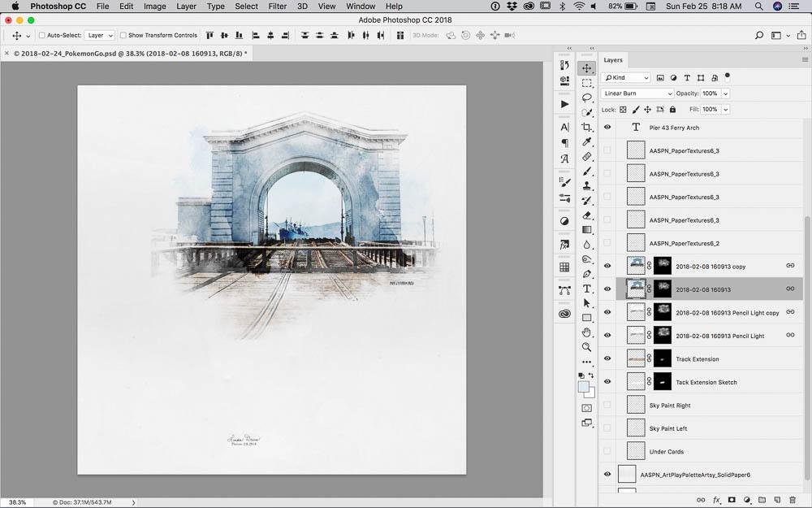Lock all with the padlock icon
The image size is (812, 508).
click(672, 110)
